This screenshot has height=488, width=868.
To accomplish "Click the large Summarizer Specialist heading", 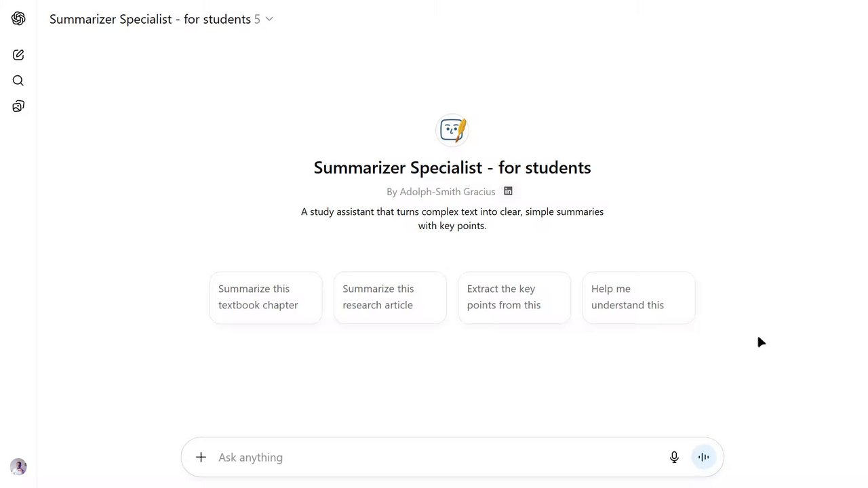I will point(452,167).
